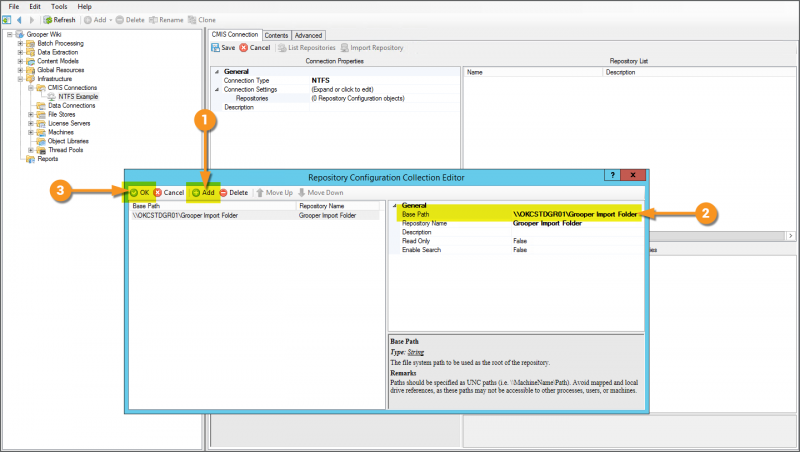800x452 pixels.
Task: Click the Repository List Name column header
Action: (x=533, y=72)
